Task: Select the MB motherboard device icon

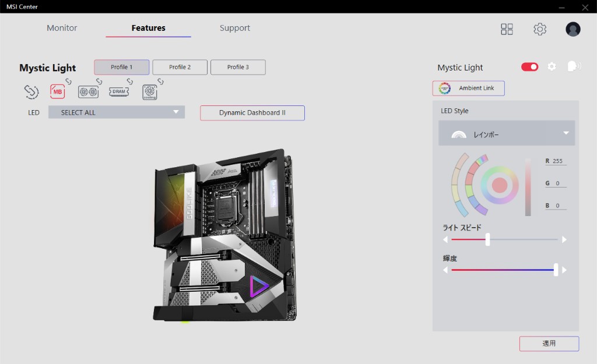Action: (58, 92)
